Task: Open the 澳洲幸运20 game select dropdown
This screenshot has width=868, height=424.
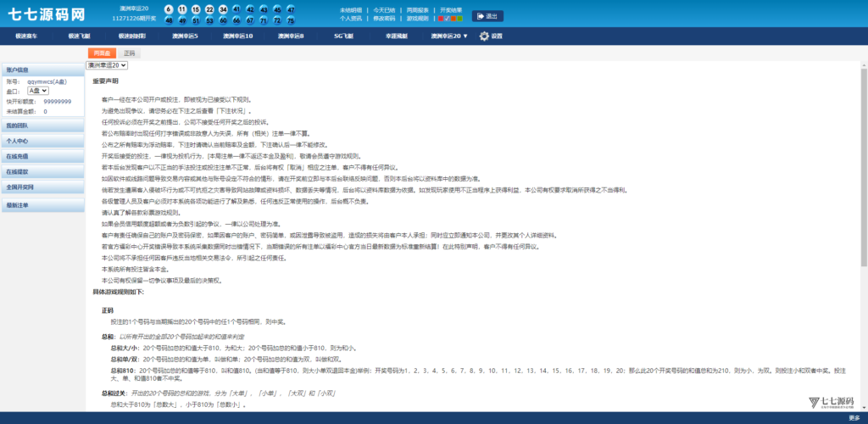Action: point(108,65)
